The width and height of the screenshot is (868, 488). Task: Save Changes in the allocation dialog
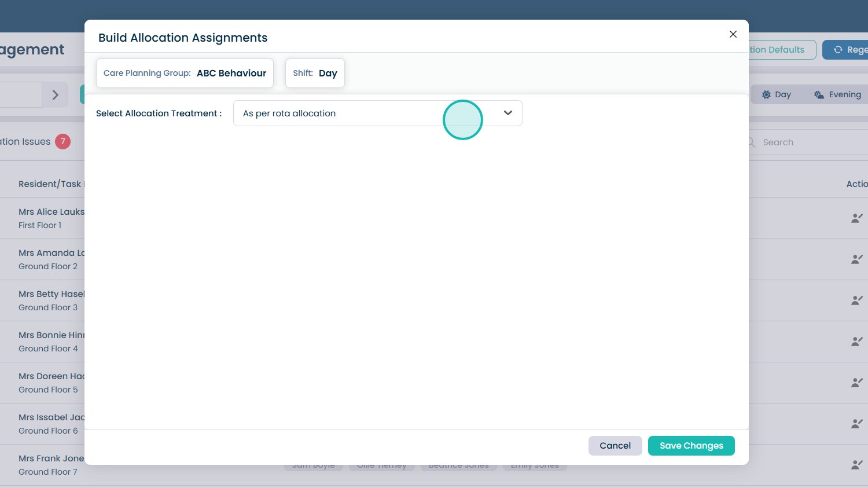tap(691, 446)
